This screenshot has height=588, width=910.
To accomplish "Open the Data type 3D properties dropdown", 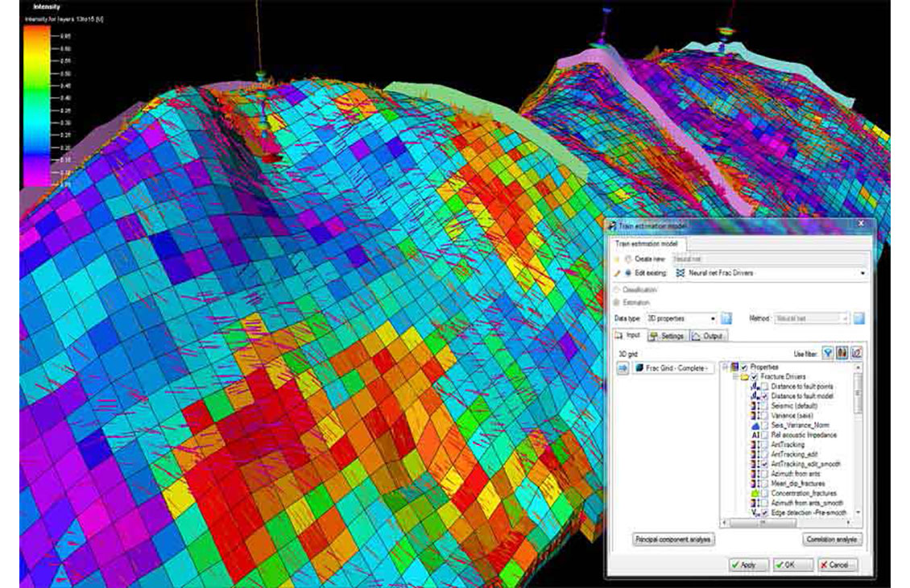I will 713,318.
